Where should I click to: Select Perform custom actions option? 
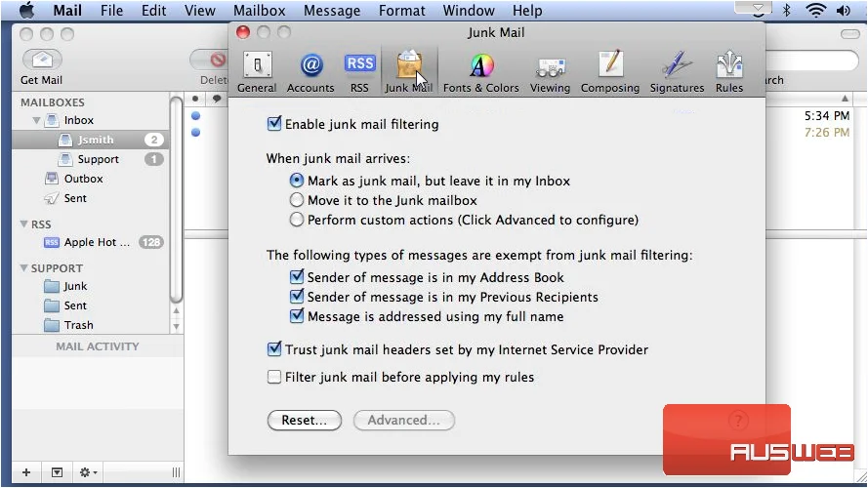[297, 220]
